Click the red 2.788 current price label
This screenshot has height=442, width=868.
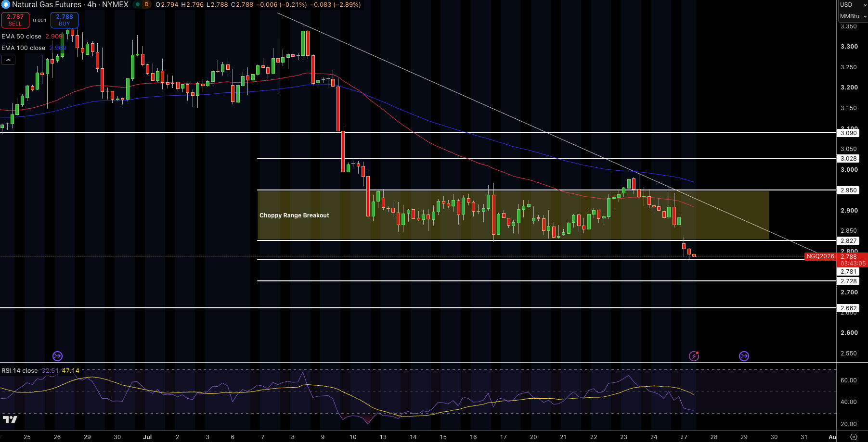(x=849, y=256)
